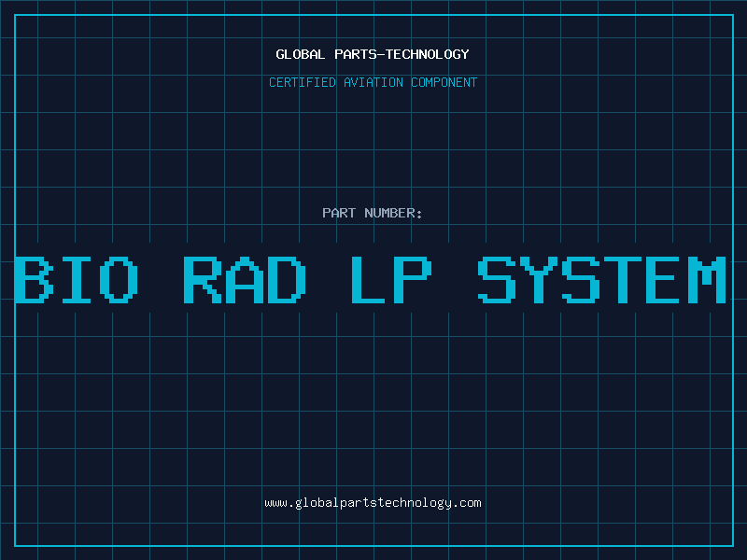Click the 'BIO RAD LP SYSTEM' part number
The width and height of the screenshot is (747, 560).
(370, 279)
